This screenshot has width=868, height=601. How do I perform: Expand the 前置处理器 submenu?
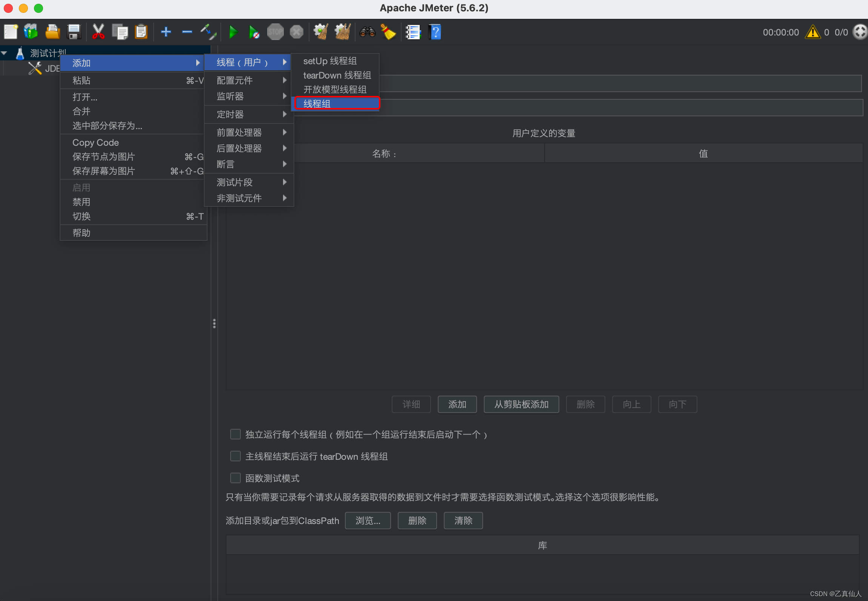click(x=249, y=132)
